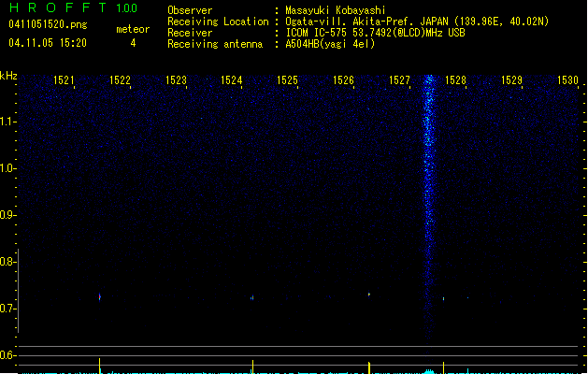Click the 1529 time axis label
The image size is (588, 374).
(x=511, y=80)
